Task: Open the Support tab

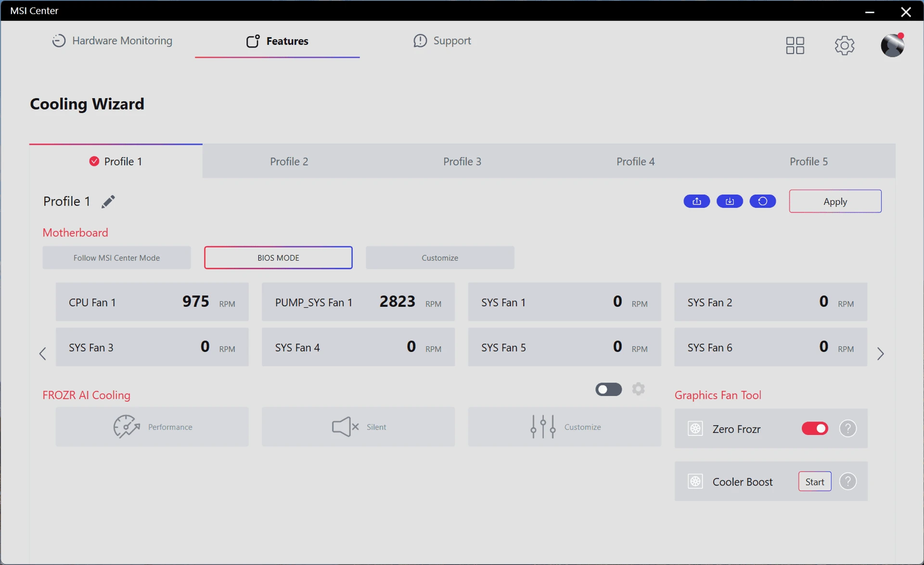Action: (442, 41)
